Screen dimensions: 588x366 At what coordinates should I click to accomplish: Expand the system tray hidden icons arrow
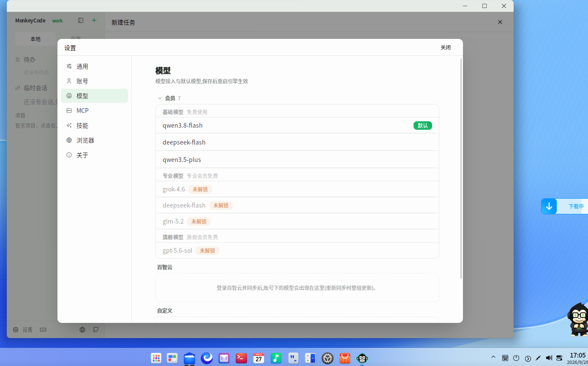point(493,358)
